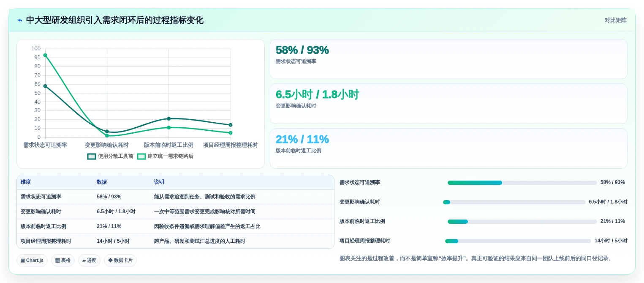
Task: Click x-axis label 项目经理周报整理耗时
Action: (x=231, y=145)
